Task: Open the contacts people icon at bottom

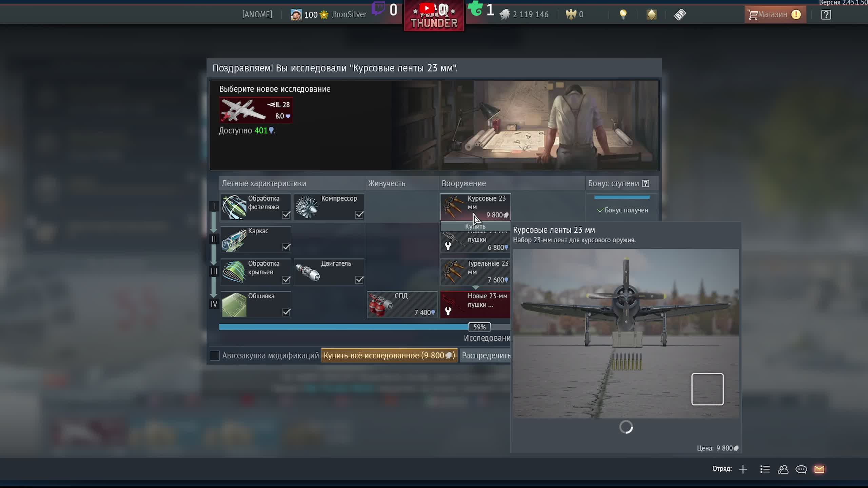Action: point(783,469)
